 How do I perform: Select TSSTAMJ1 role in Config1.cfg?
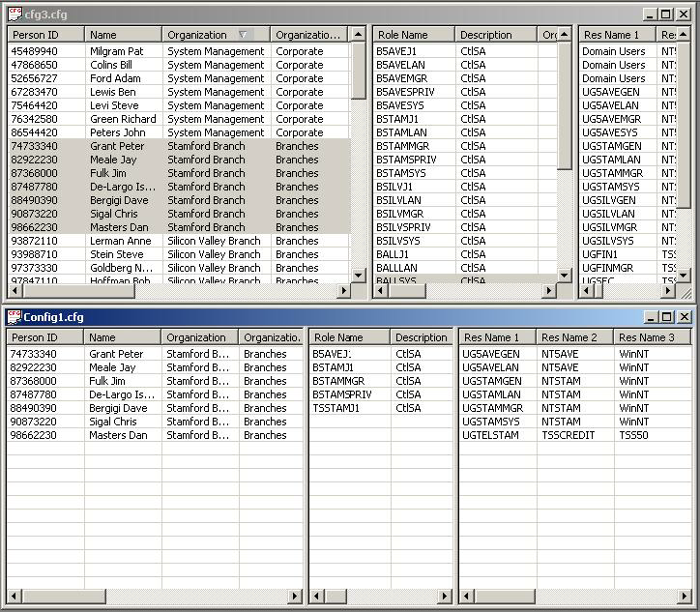(336, 408)
